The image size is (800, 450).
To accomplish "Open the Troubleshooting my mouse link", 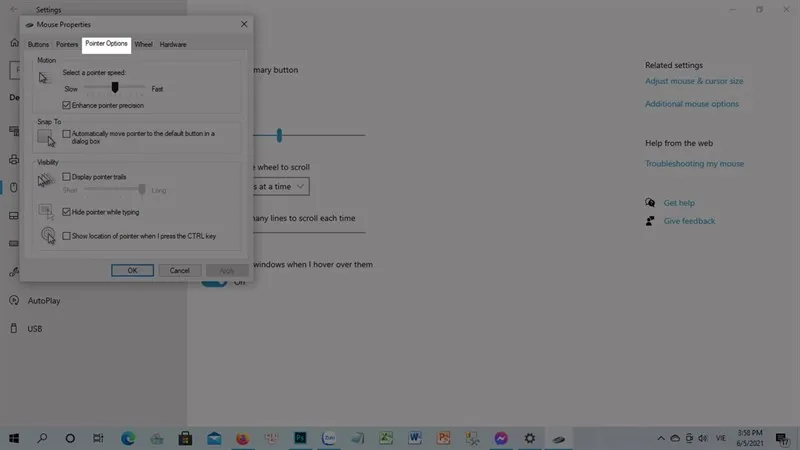I will point(694,163).
